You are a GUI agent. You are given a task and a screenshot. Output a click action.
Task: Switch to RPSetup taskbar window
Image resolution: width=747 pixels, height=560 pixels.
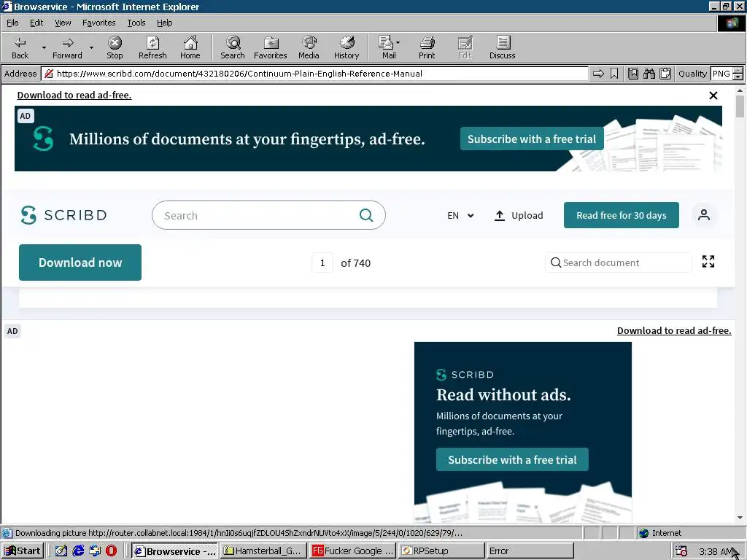[441, 551]
